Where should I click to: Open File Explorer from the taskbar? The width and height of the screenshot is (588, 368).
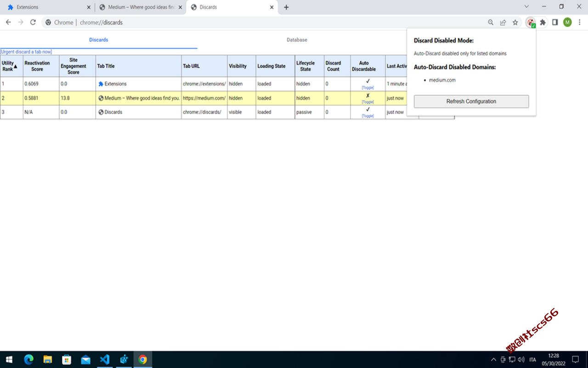pos(48,360)
